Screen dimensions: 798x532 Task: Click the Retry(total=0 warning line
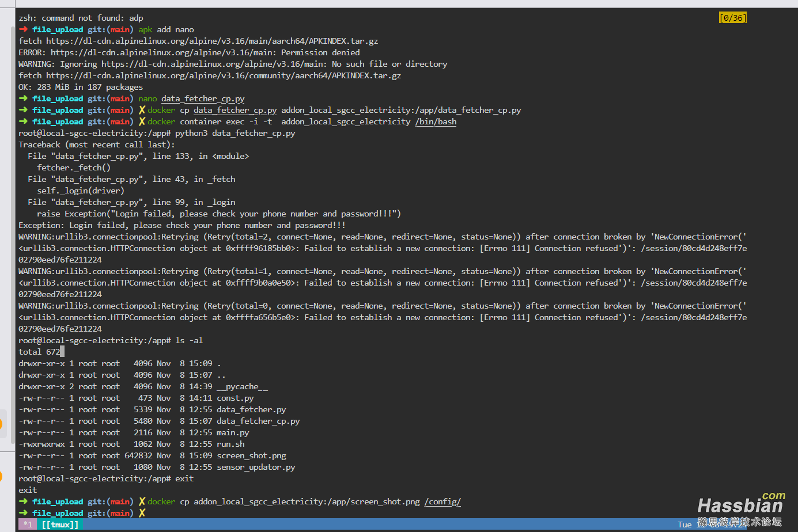(x=383, y=306)
